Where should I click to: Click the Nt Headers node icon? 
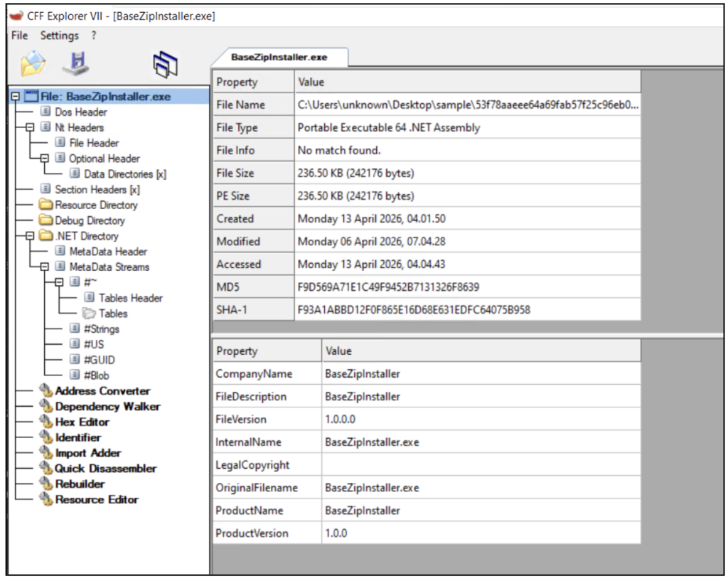[45, 127]
